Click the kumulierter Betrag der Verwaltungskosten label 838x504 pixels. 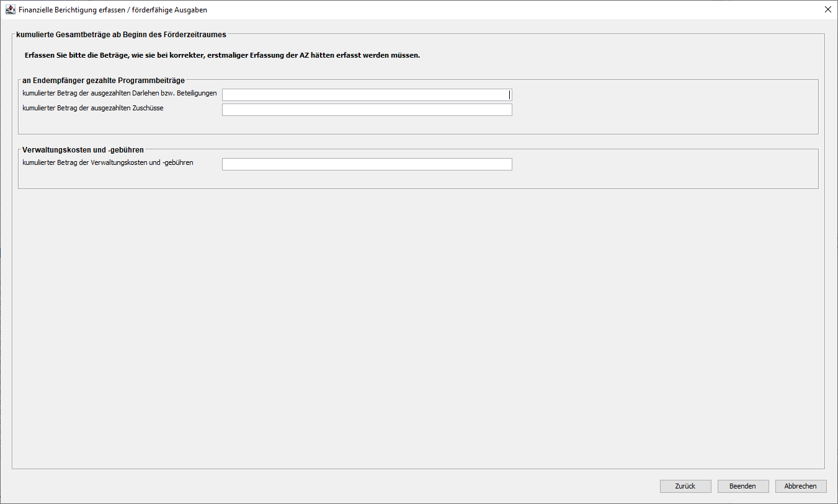coord(108,162)
